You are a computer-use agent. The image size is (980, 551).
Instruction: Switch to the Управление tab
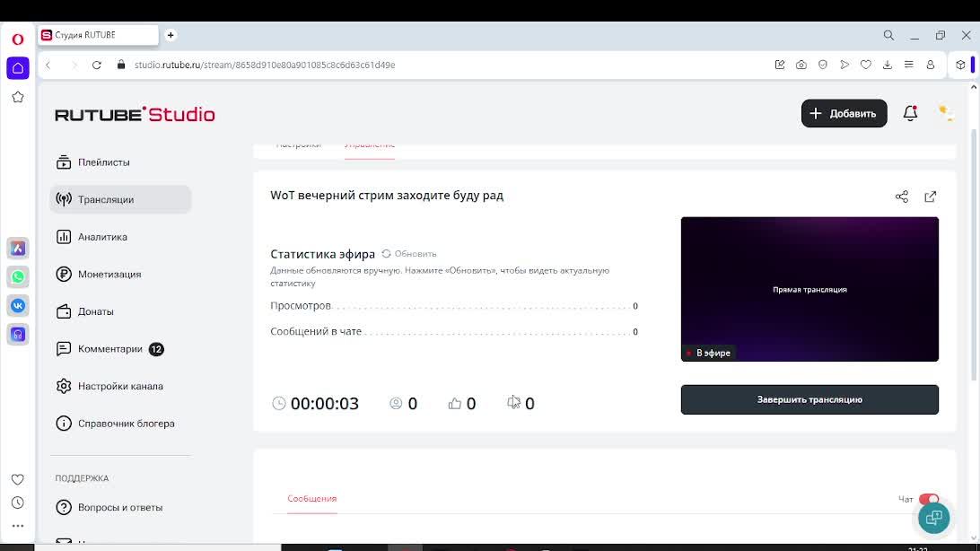tap(370, 147)
